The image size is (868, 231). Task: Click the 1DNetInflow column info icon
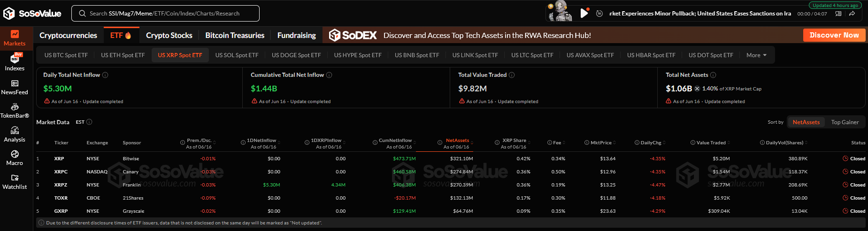click(243, 142)
